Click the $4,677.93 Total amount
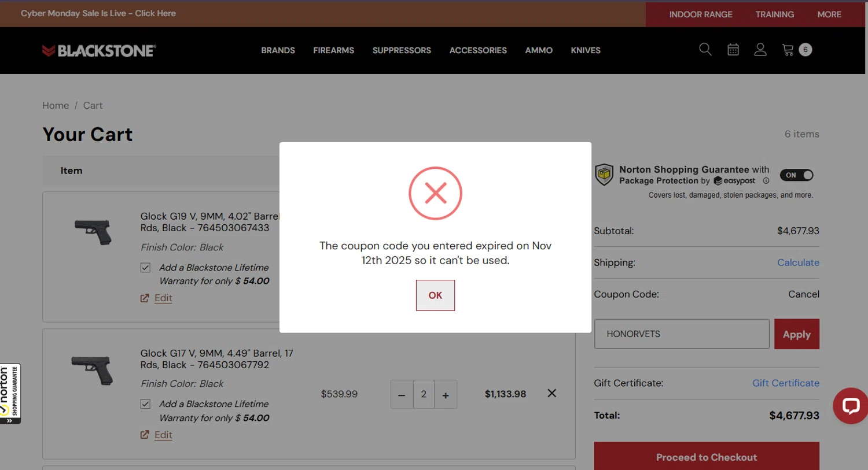 (794, 416)
